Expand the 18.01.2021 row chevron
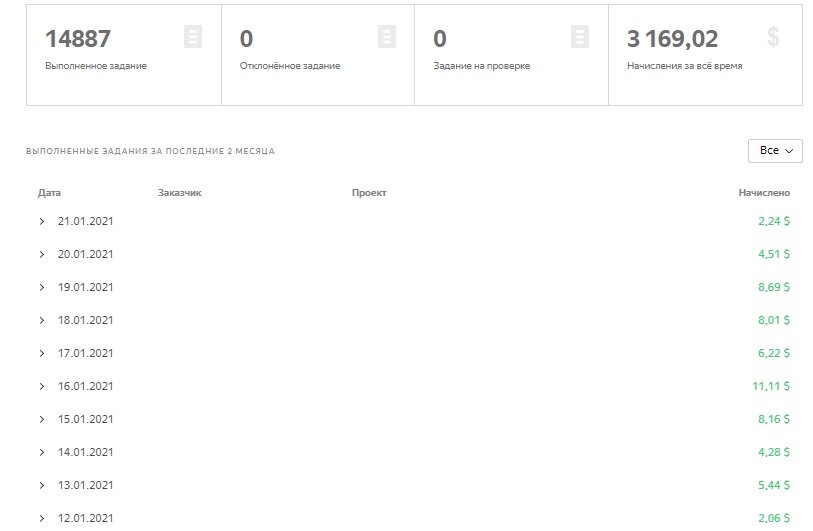 42,320
